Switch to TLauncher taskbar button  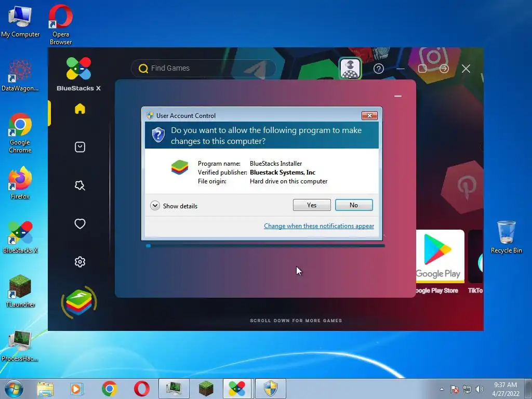click(206, 389)
